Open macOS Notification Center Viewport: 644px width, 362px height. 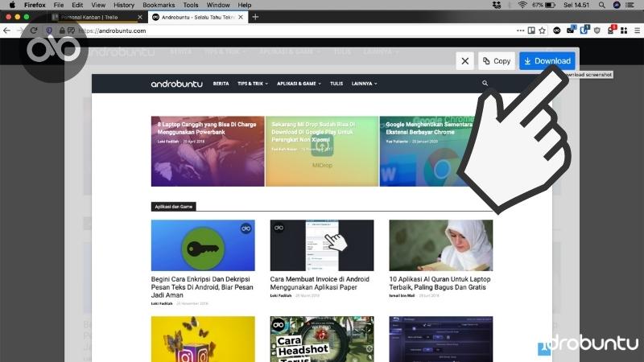630,5
